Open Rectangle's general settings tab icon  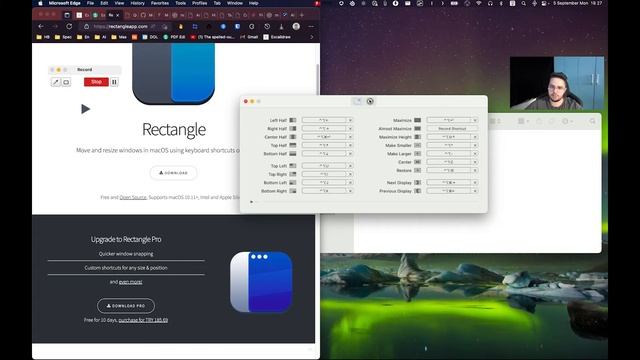pos(370,101)
